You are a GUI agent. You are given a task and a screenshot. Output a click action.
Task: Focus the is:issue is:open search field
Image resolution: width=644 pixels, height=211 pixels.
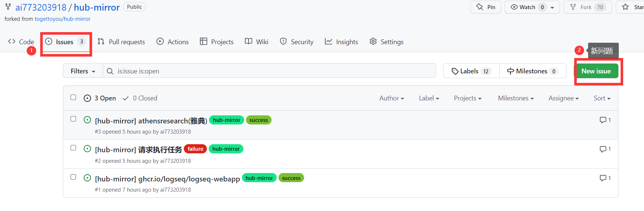[269, 71]
